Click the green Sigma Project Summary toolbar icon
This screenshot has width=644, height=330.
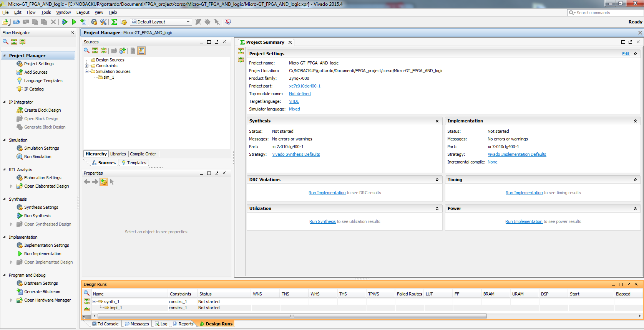tap(114, 22)
